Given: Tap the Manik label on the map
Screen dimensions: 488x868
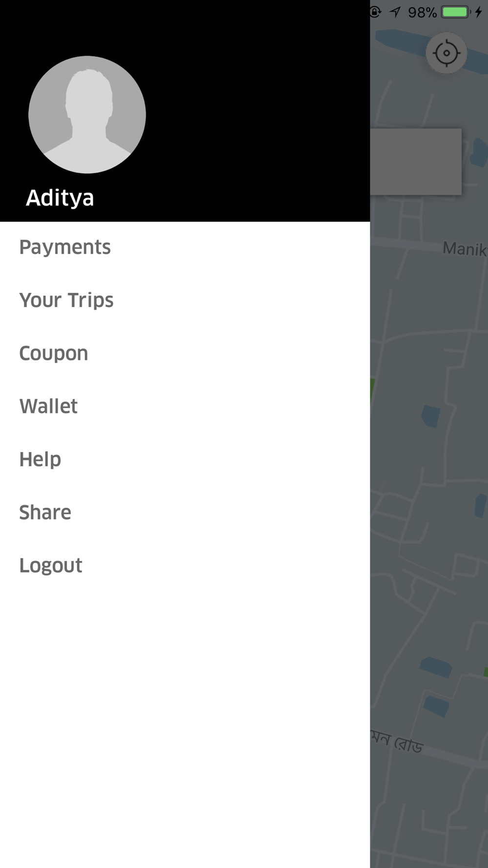Looking at the screenshot, I should coord(465,249).
